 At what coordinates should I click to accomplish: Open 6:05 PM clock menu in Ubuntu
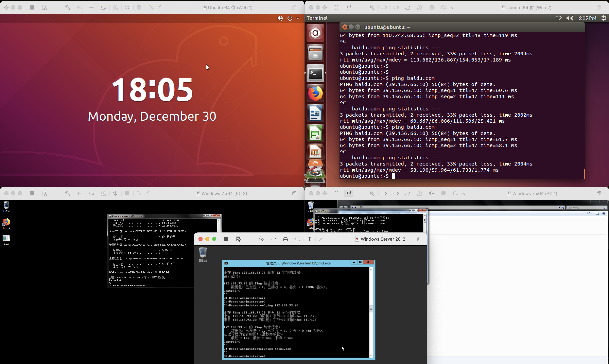587,18
